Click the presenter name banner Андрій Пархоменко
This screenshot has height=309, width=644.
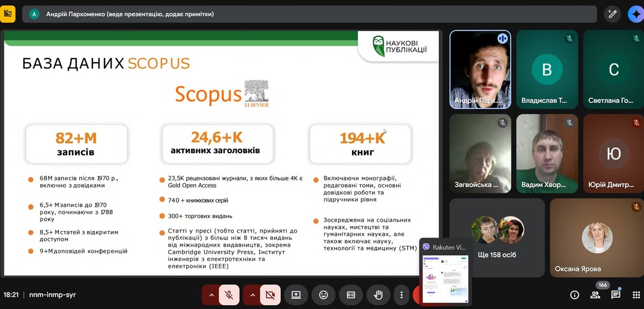(x=130, y=14)
